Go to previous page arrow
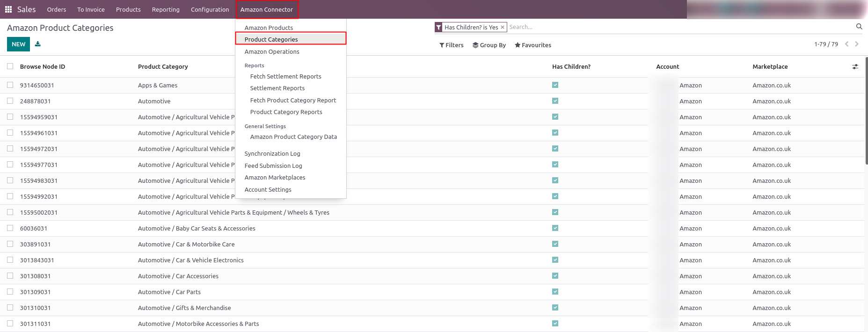Screen dimensions: 868x332 [846, 44]
